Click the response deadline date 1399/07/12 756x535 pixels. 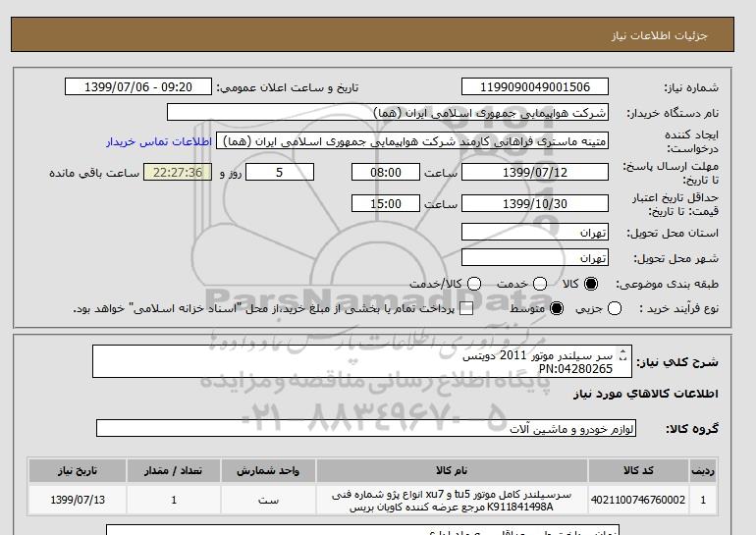[x=535, y=172]
